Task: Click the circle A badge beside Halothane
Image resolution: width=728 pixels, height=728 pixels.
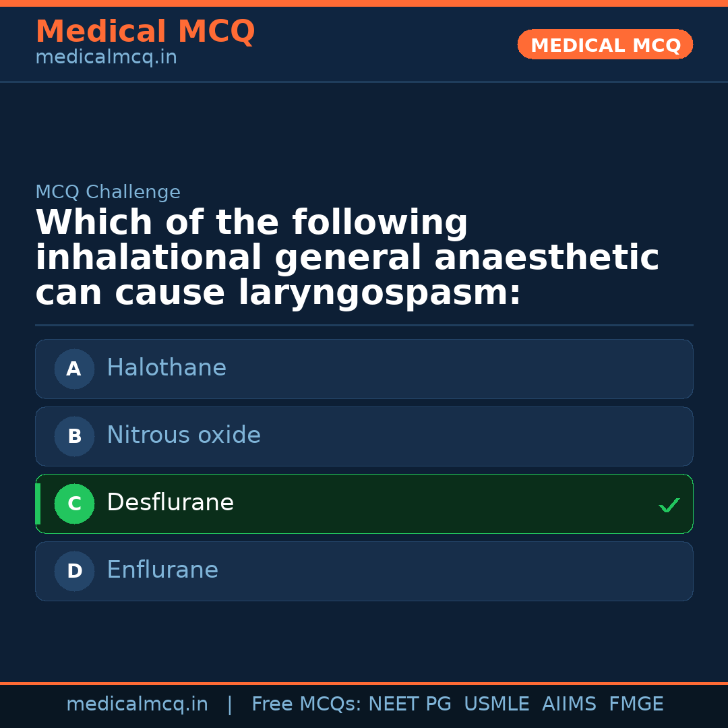Action: [74, 369]
